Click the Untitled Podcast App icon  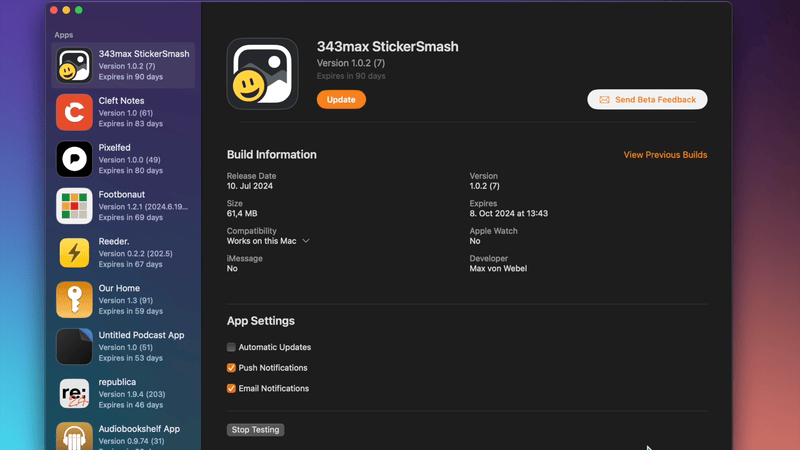coord(74,347)
